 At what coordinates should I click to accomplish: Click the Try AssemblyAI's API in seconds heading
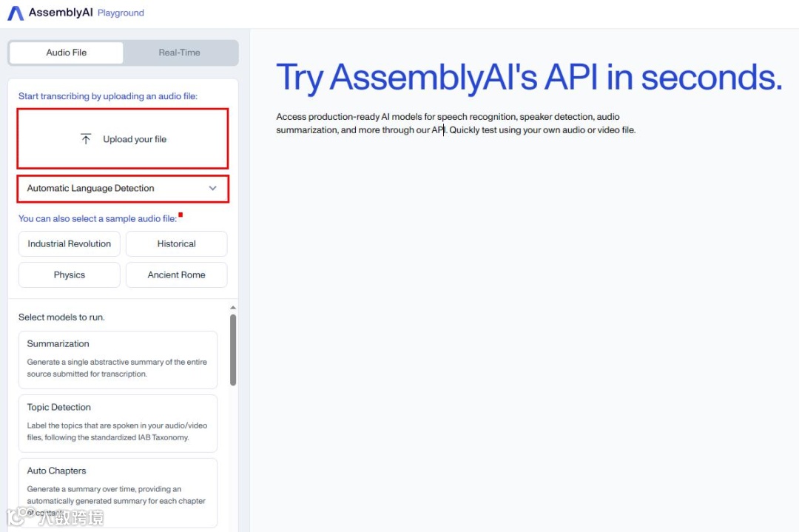coord(529,78)
